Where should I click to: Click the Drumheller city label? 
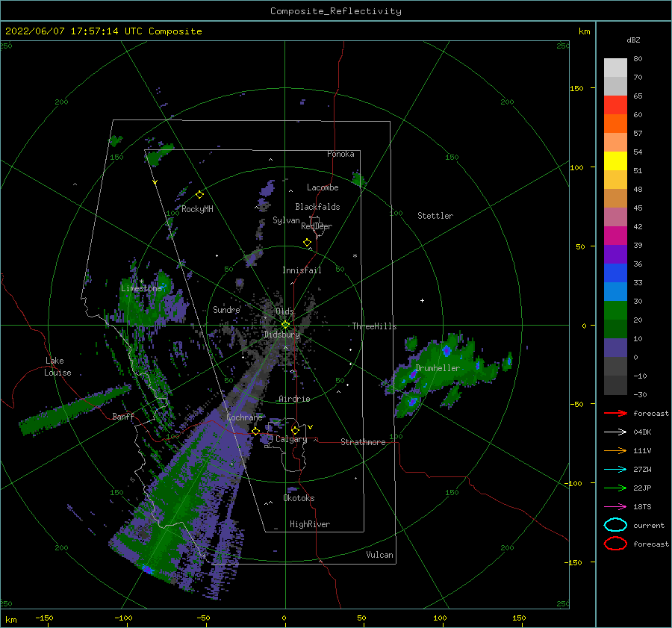point(438,368)
